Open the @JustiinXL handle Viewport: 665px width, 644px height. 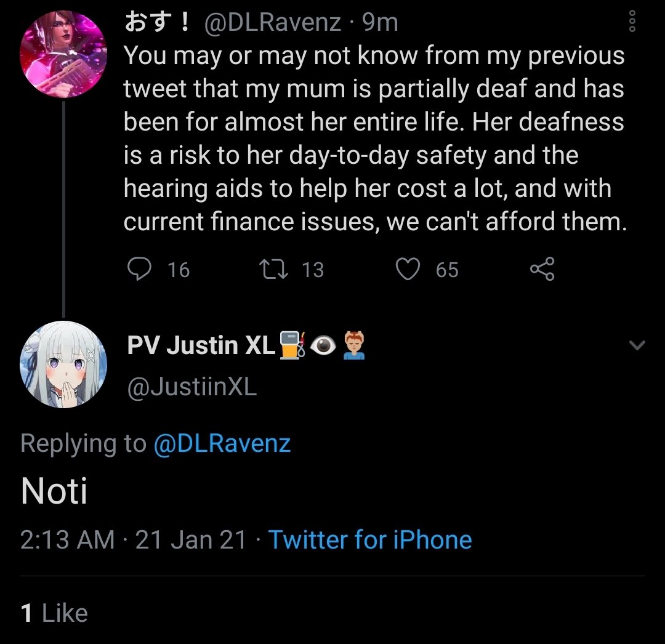point(191,387)
